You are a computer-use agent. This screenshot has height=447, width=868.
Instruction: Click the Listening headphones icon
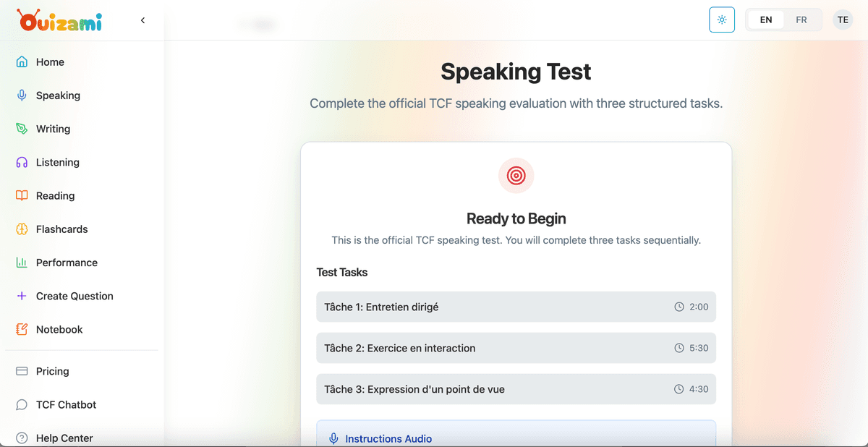point(22,162)
